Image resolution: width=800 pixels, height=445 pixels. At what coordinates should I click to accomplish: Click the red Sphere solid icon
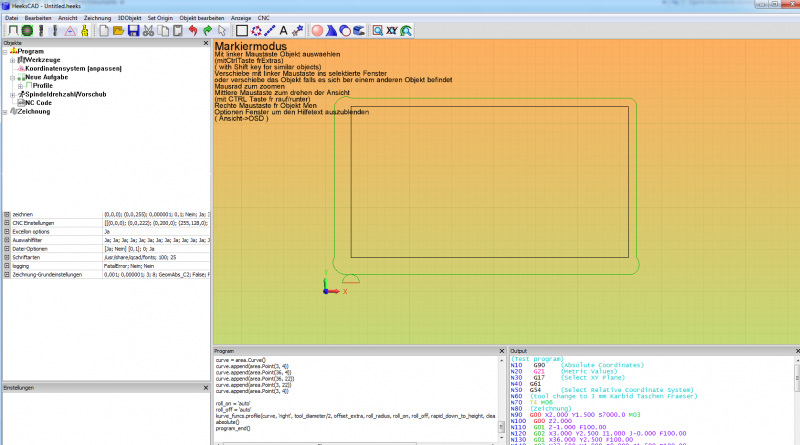(317, 31)
